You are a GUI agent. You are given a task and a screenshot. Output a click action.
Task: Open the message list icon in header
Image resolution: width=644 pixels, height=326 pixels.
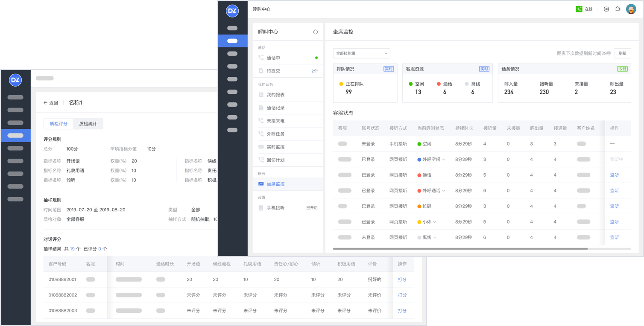click(x=606, y=9)
